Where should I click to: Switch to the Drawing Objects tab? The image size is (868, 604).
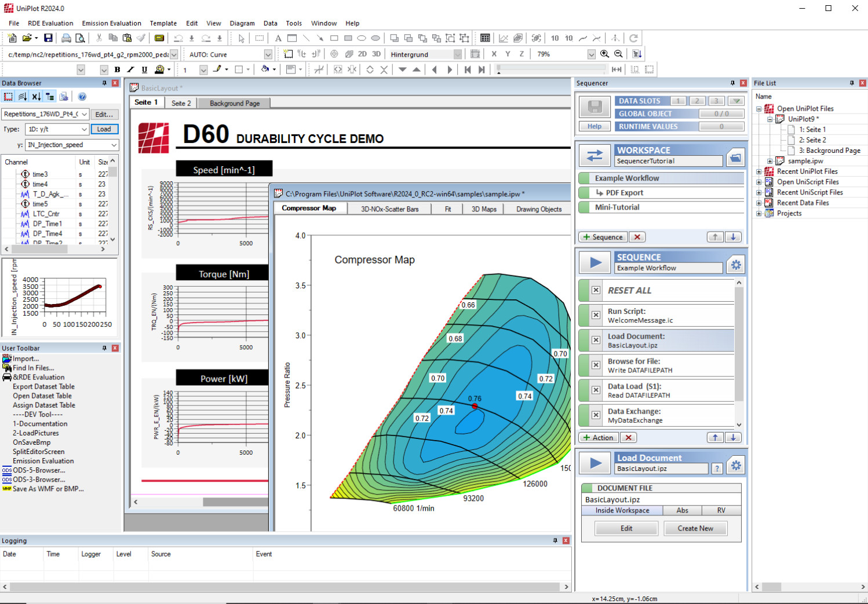point(539,209)
